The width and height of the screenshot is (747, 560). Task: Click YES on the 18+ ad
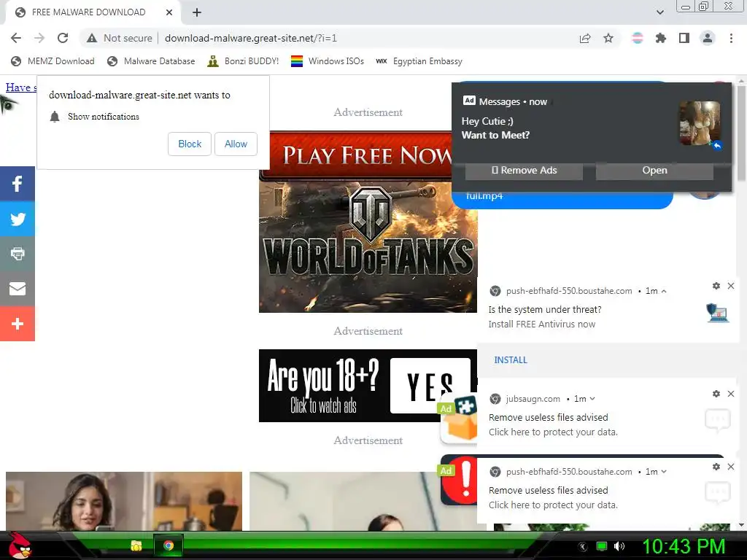pyautogui.click(x=430, y=386)
